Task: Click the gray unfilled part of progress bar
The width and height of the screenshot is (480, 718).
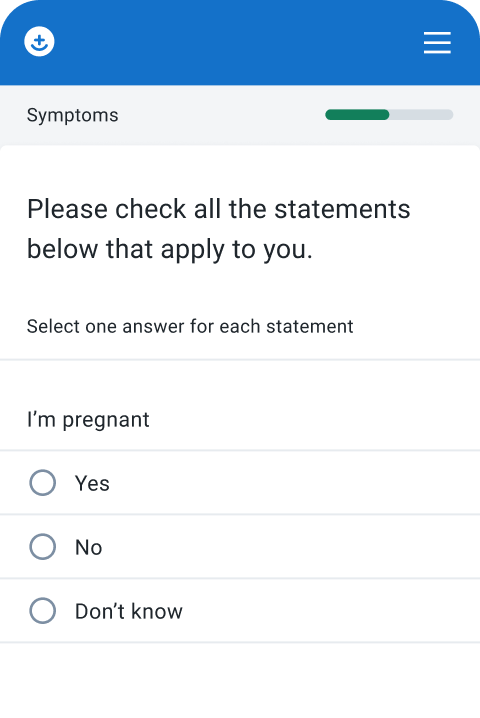Action: click(421, 114)
